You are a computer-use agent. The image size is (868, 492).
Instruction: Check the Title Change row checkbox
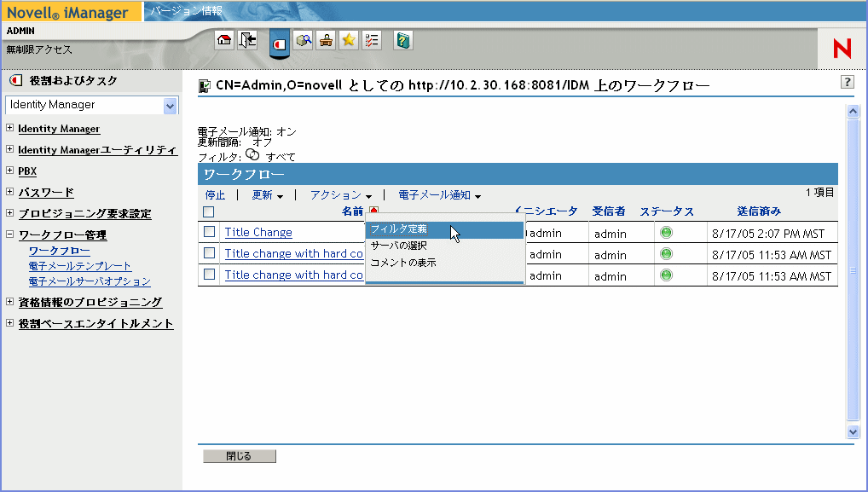tap(209, 232)
